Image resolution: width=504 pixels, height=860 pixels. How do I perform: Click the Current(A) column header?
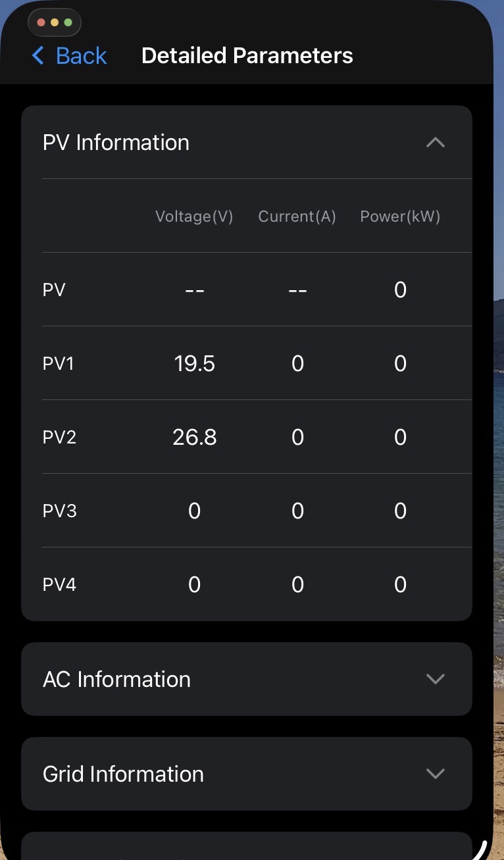(x=297, y=216)
